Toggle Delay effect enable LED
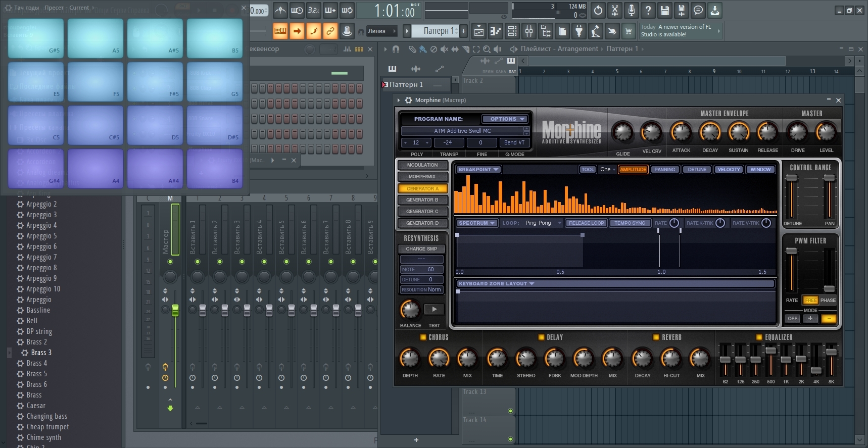The width and height of the screenshot is (868, 448). [x=541, y=337]
